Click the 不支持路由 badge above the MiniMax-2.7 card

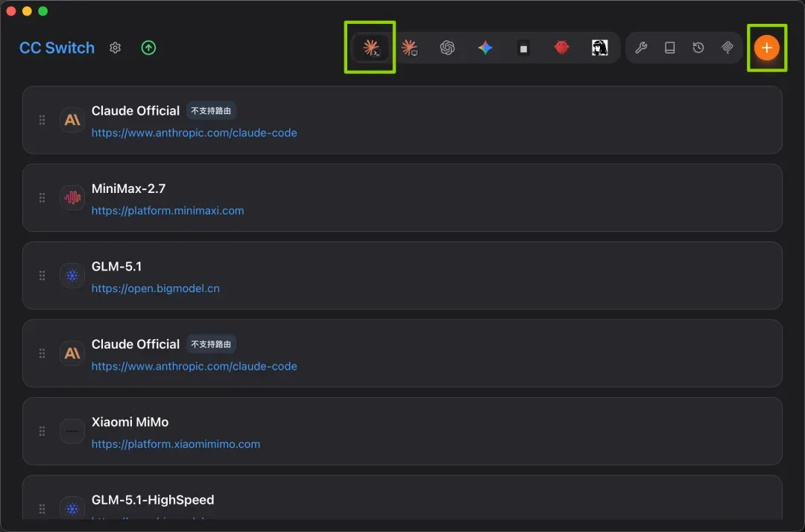[211, 111]
